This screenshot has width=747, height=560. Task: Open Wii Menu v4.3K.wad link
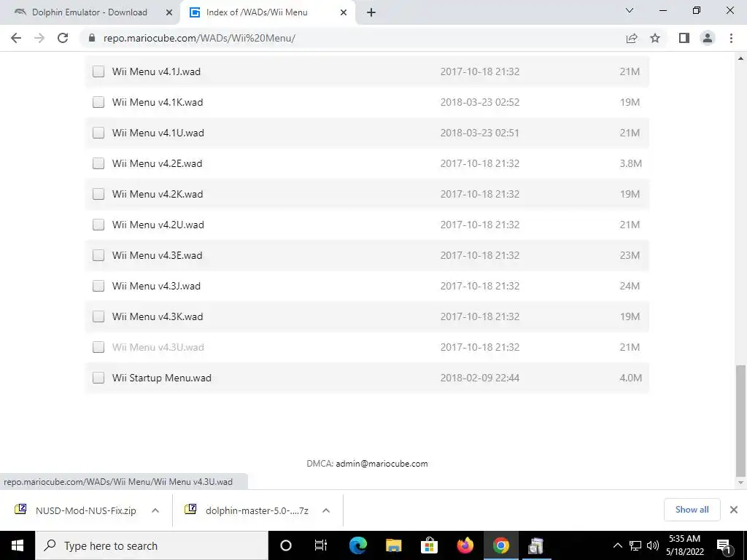(158, 316)
